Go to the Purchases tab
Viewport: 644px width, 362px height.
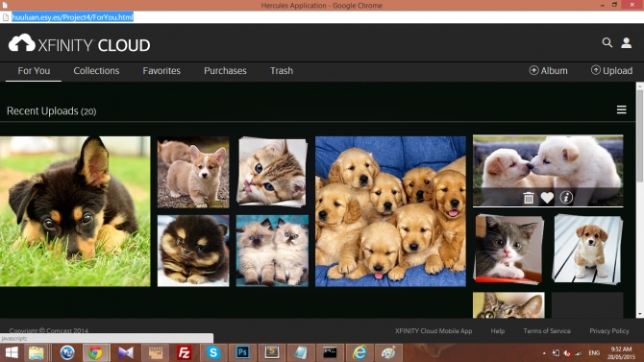point(225,71)
